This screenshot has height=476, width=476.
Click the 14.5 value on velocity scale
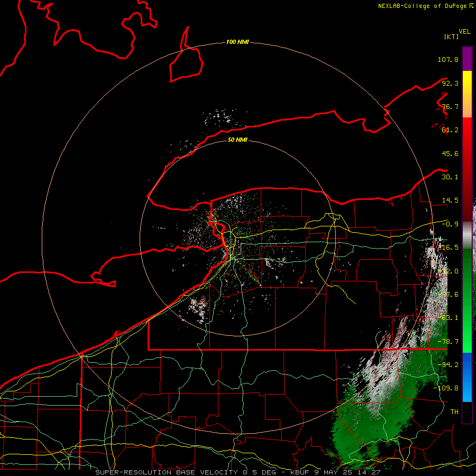click(x=450, y=200)
